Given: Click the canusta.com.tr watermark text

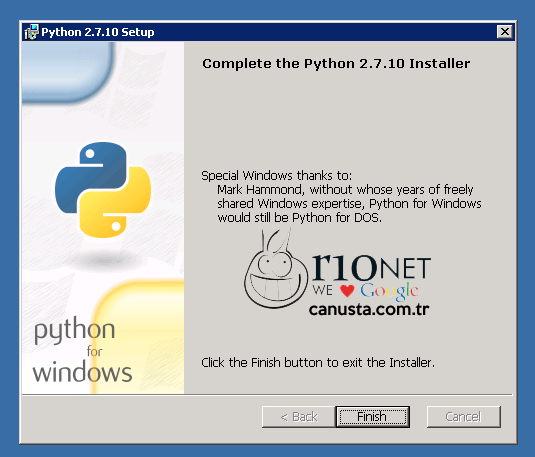Looking at the screenshot, I should coord(369,310).
